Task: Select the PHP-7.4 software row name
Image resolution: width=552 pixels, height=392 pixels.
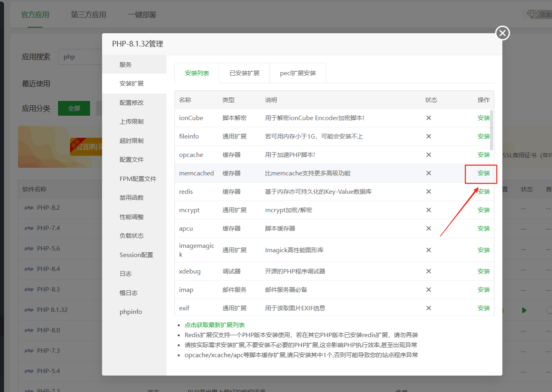Action: pos(48,228)
